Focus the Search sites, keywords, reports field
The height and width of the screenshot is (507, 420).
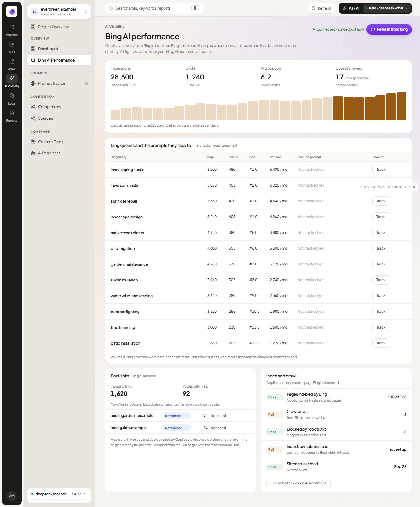[155, 8]
